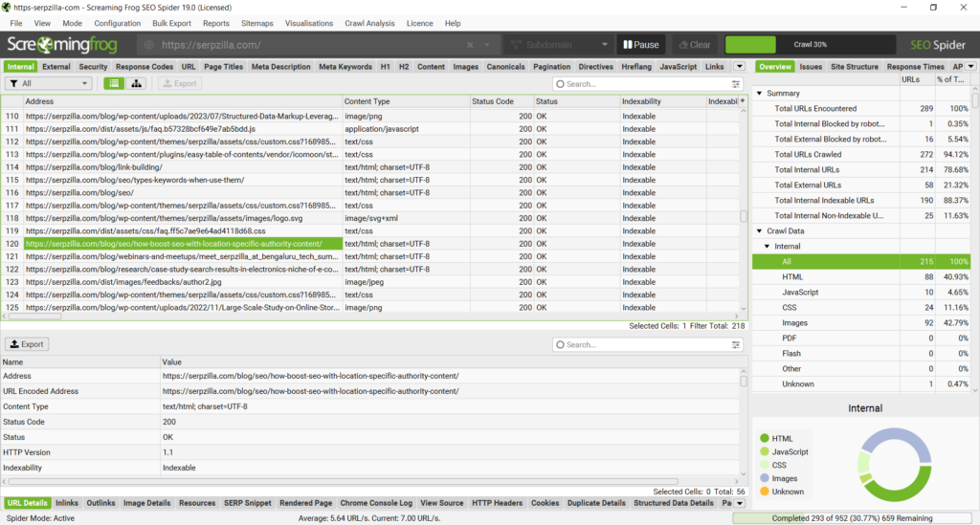The image size is (980, 525).
Task: Open search filter options in upper table
Action: click(x=736, y=83)
